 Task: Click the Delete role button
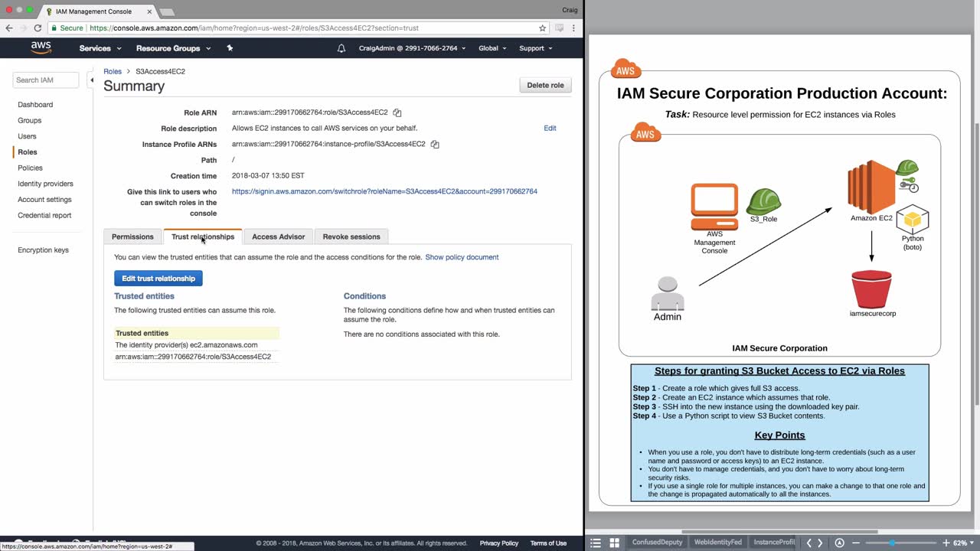click(x=545, y=85)
